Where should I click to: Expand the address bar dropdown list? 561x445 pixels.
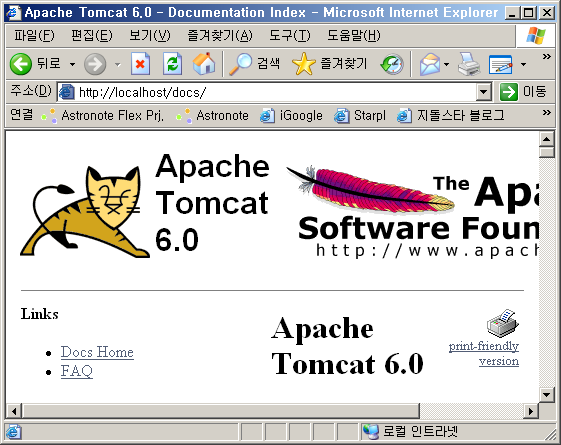click(x=483, y=92)
